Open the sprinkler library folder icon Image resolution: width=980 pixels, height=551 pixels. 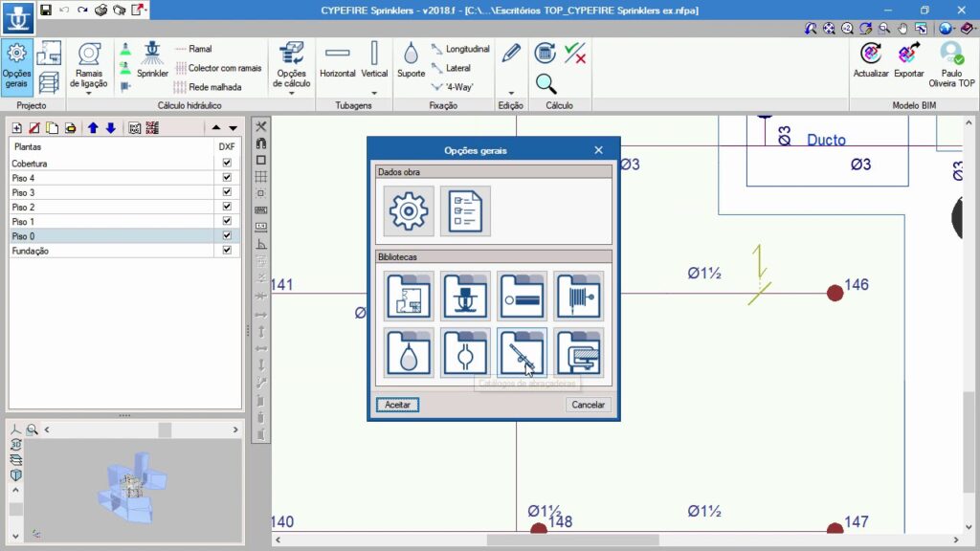click(465, 296)
